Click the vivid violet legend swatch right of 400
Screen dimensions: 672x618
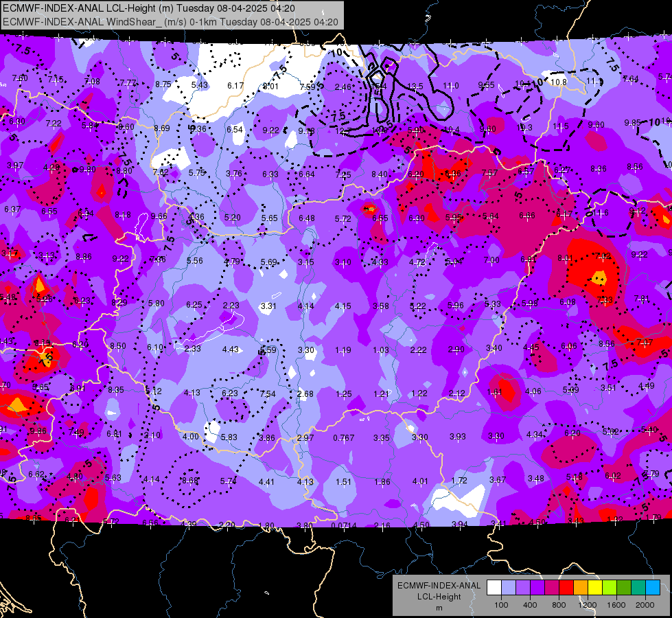[x=537, y=588]
